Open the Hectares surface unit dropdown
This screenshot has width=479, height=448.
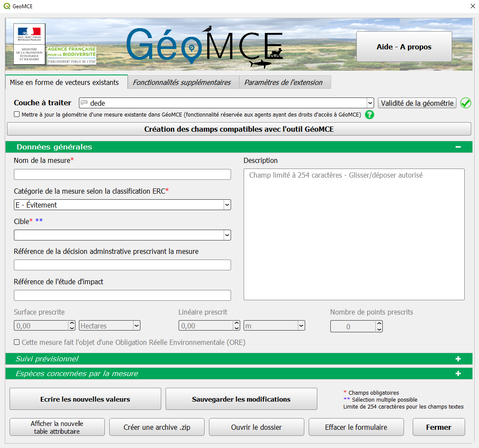coord(137,325)
